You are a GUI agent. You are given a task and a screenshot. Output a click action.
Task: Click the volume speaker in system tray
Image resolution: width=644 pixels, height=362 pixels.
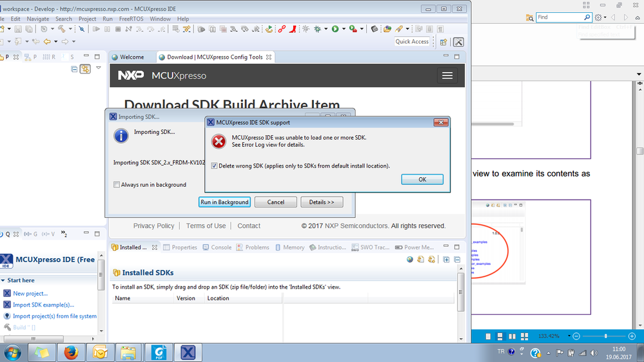594,352
